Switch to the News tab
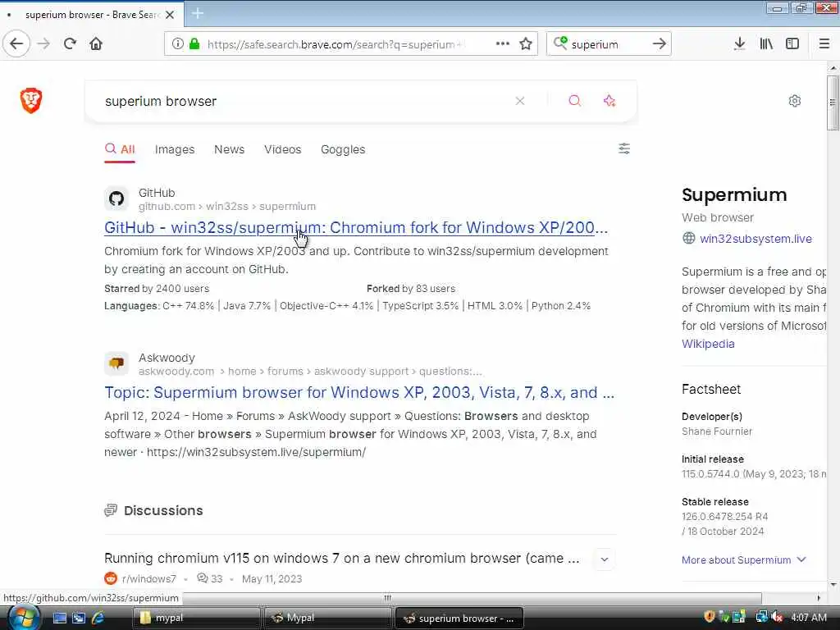 (x=230, y=149)
